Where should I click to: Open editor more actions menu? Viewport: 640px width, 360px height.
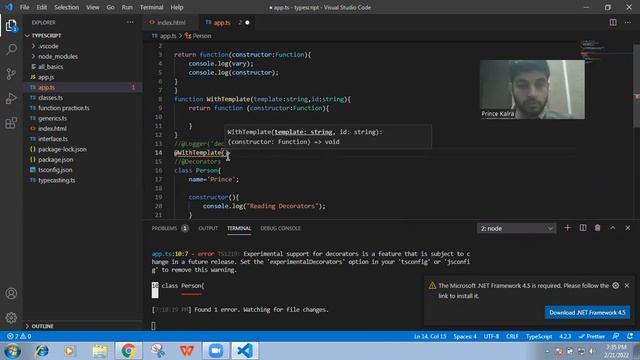pos(628,22)
